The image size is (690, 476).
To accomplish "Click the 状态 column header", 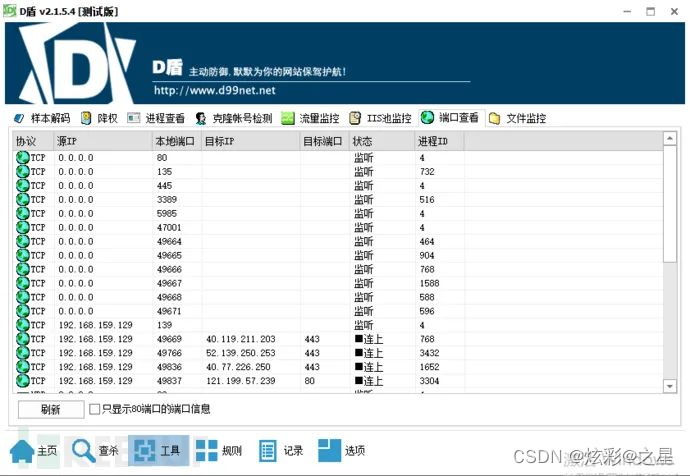I will 382,141.
